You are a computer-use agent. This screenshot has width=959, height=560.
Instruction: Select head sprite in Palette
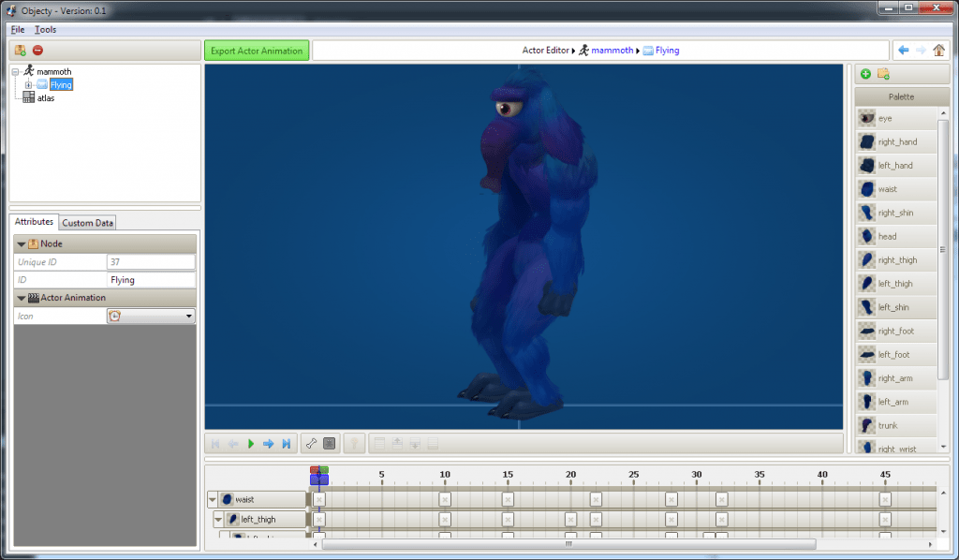pos(896,236)
